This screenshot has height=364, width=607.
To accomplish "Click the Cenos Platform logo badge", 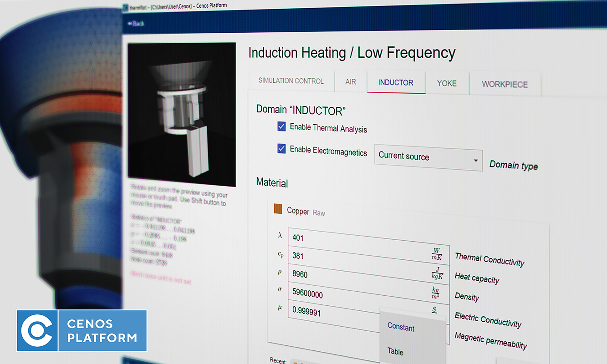I will click(82, 330).
